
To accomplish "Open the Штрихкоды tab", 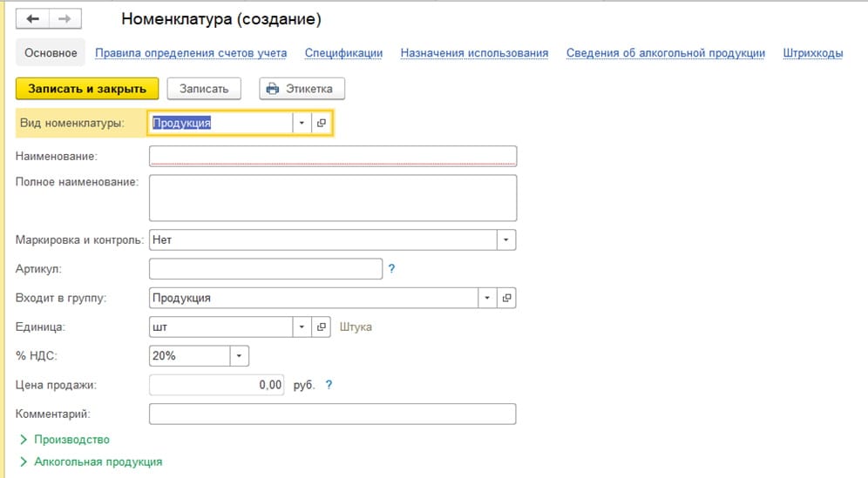I will (x=812, y=53).
